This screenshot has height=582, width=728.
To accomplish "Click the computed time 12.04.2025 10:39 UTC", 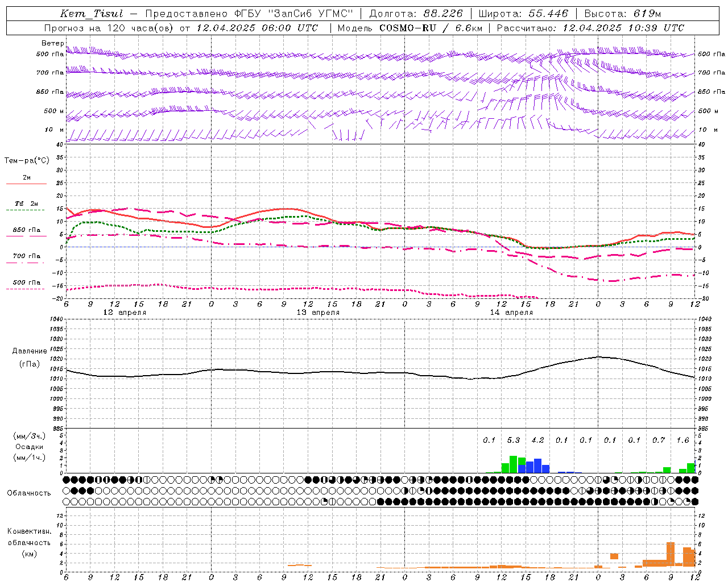I will (x=623, y=28).
